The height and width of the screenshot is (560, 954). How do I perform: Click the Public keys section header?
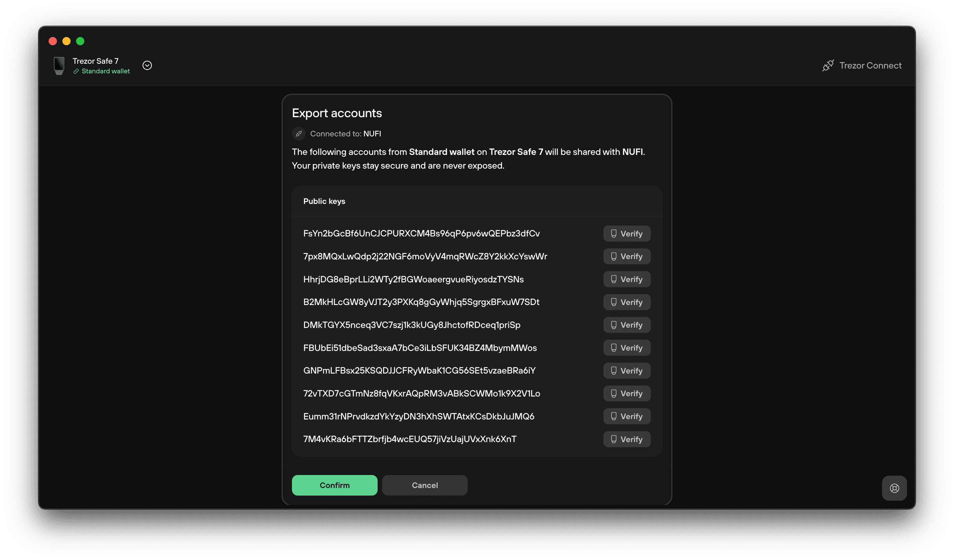tap(324, 201)
